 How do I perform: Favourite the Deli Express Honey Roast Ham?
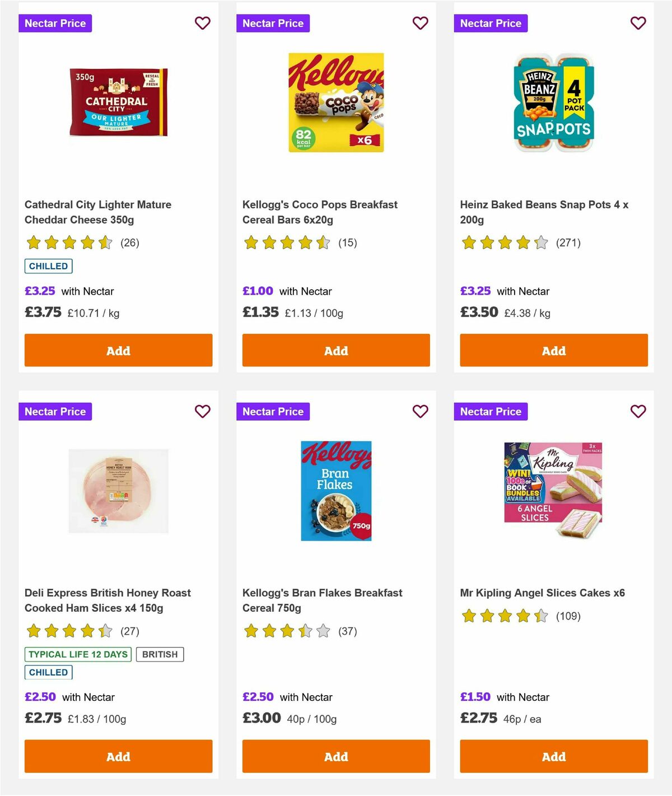(x=202, y=411)
